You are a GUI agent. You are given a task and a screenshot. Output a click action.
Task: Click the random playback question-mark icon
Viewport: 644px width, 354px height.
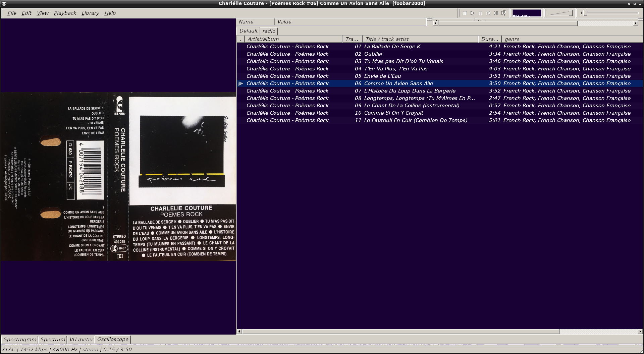point(503,13)
